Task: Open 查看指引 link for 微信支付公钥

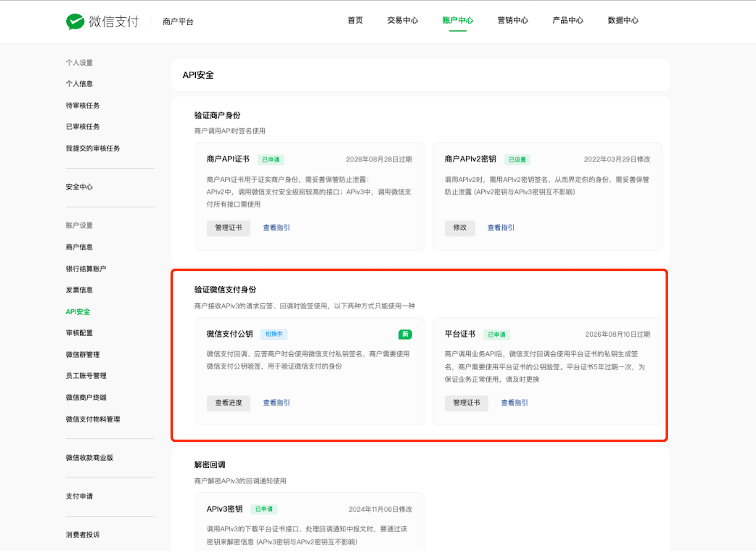Action: [x=276, y=403]
